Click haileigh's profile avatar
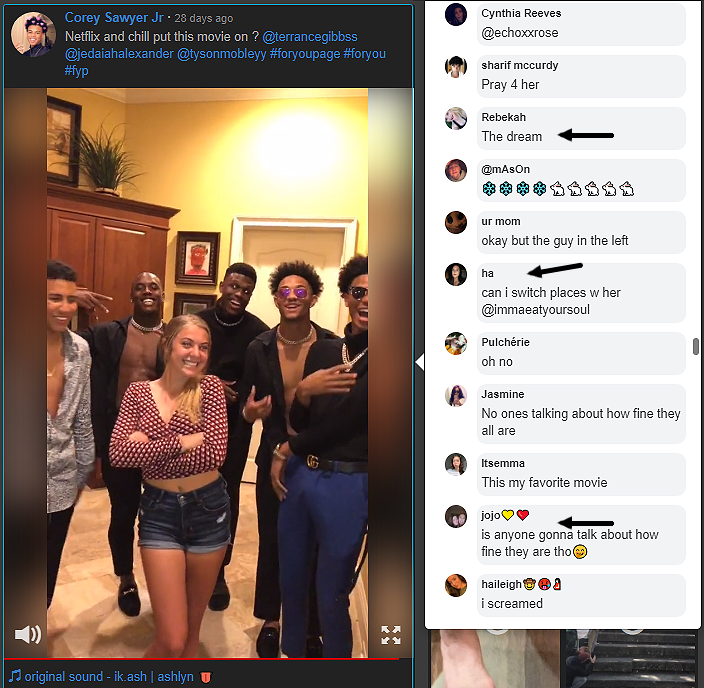 click(456, 585)
